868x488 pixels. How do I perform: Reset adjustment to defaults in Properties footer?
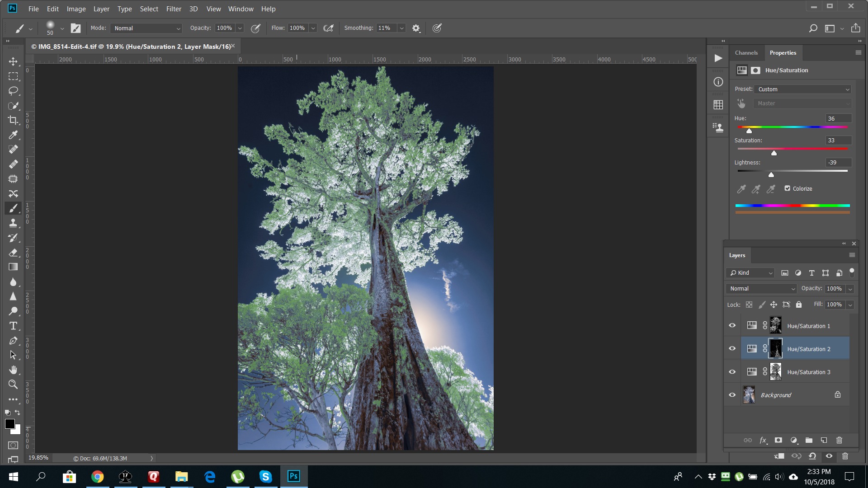coord(812,456)
